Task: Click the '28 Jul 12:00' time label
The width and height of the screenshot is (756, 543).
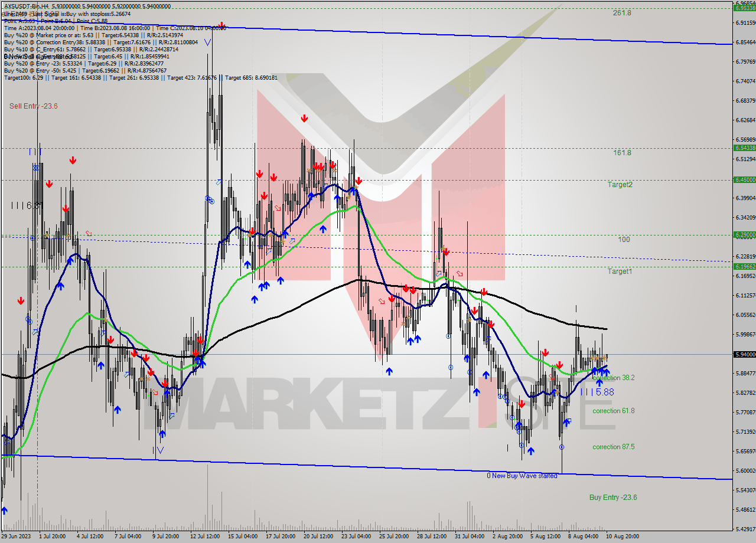Action: click(432, 537)
